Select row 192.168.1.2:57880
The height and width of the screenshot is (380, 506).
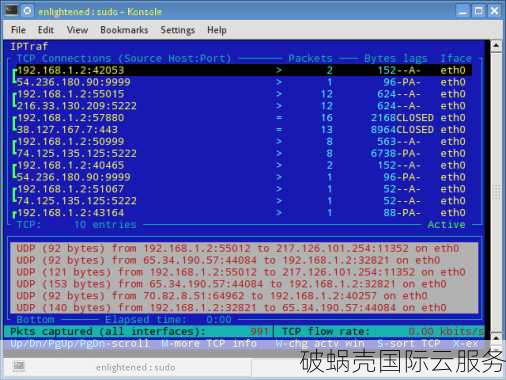242,118
